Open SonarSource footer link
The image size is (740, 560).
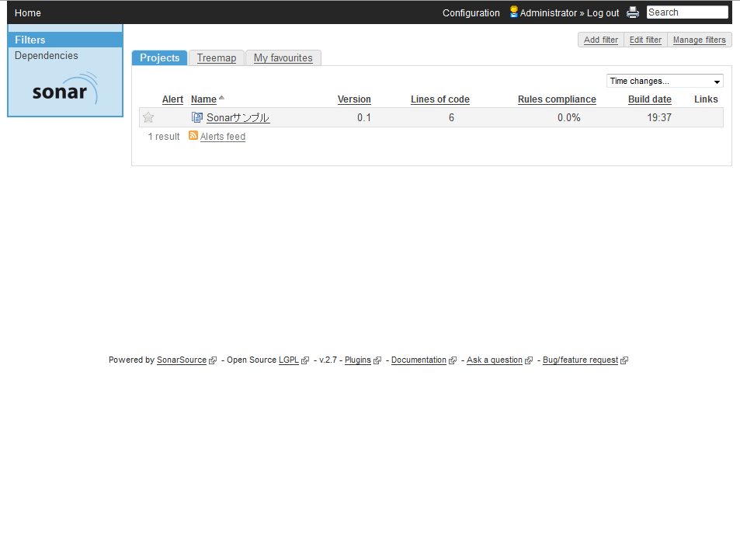click(x=182, y=360)
